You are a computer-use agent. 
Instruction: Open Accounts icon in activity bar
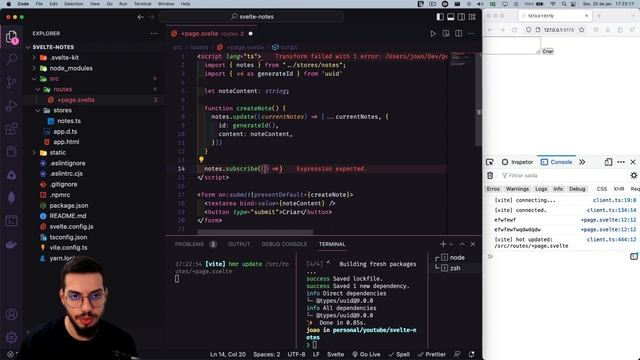[x=11, y=314]
